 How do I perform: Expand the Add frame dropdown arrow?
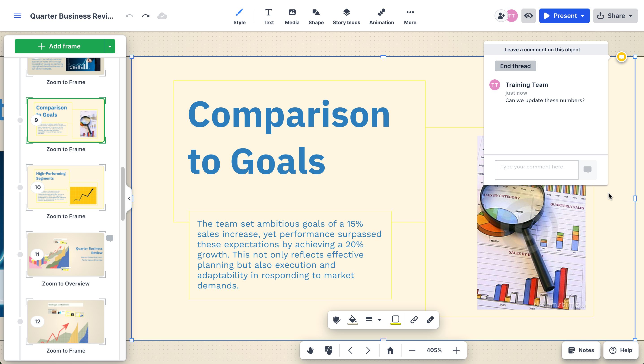110,46
